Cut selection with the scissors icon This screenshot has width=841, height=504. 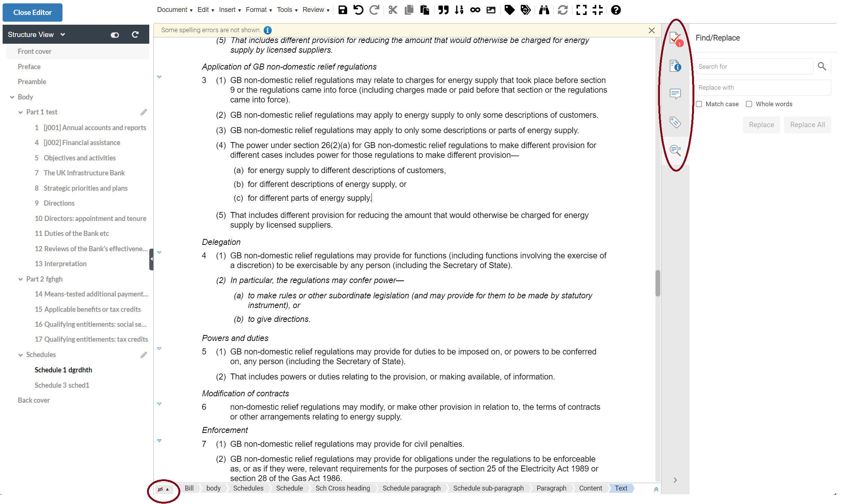tap(393, 10)
